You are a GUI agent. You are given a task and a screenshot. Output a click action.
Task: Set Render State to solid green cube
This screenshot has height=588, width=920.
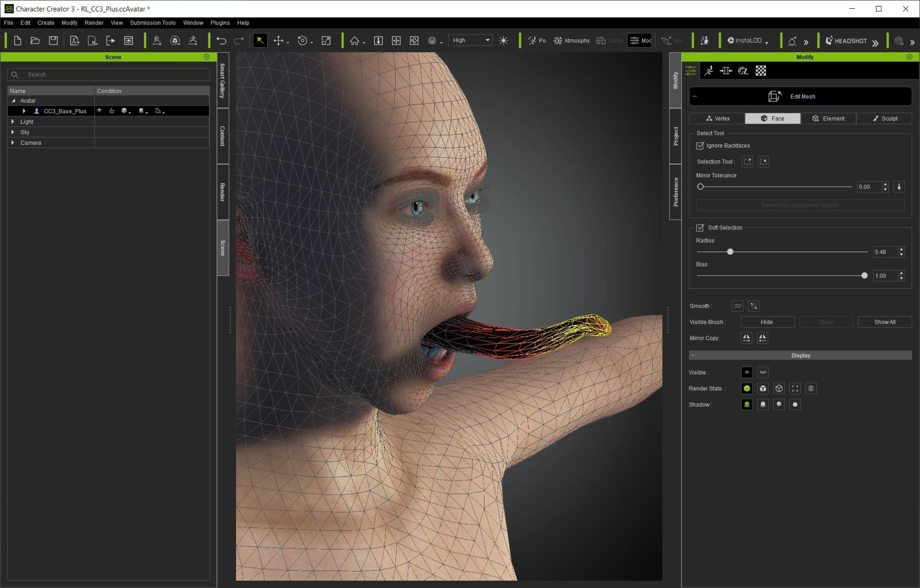[747, 388]
